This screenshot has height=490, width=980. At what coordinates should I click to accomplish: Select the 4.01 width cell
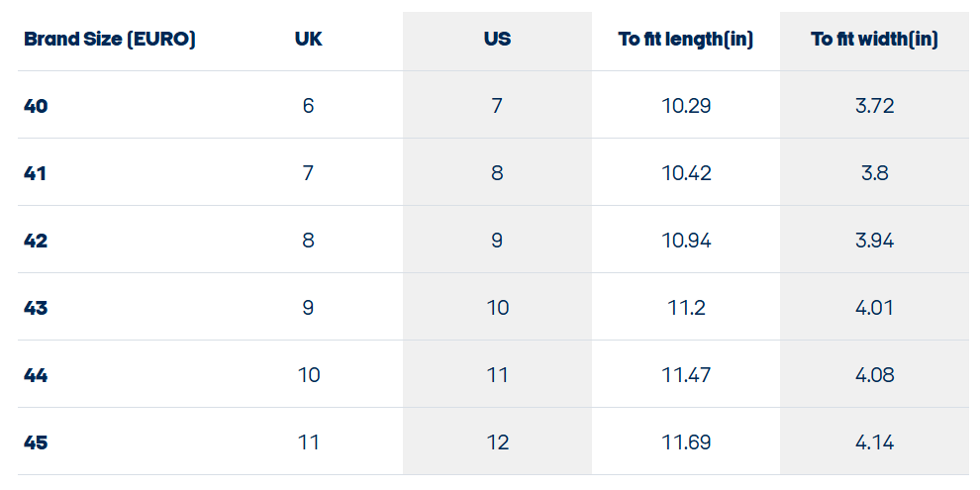coord(874,308)
